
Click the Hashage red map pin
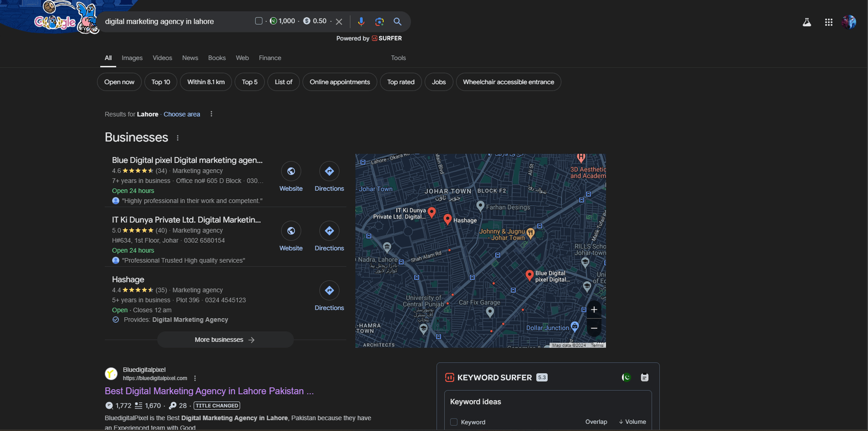click(448, 219)
